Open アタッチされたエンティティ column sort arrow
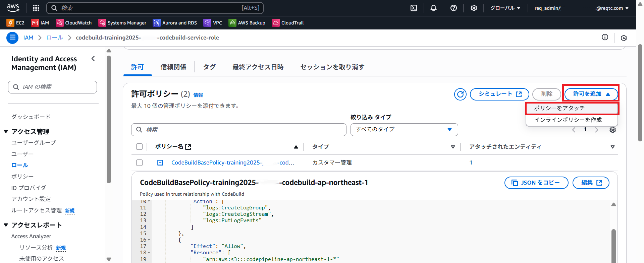This screenshot has height=263, width=644. [x=612, y=147]
